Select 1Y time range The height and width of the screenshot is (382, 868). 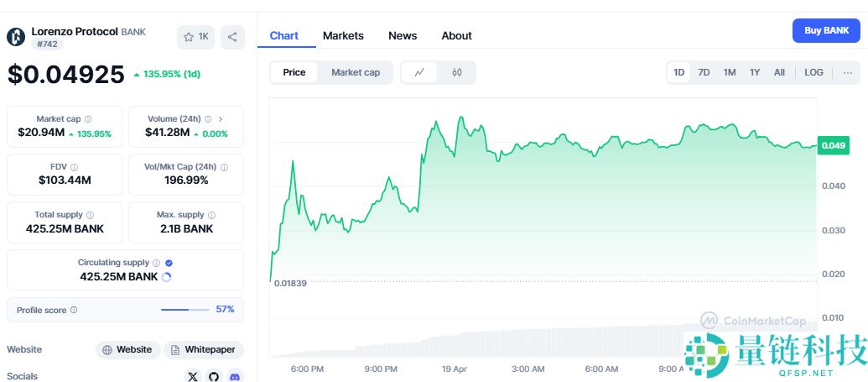click(x=755, y=73)
